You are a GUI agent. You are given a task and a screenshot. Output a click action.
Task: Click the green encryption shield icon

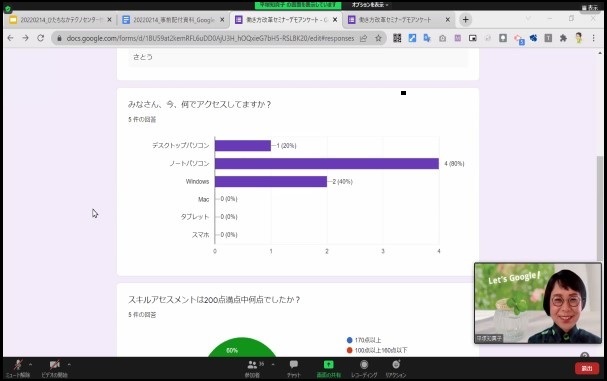[8, 8]
